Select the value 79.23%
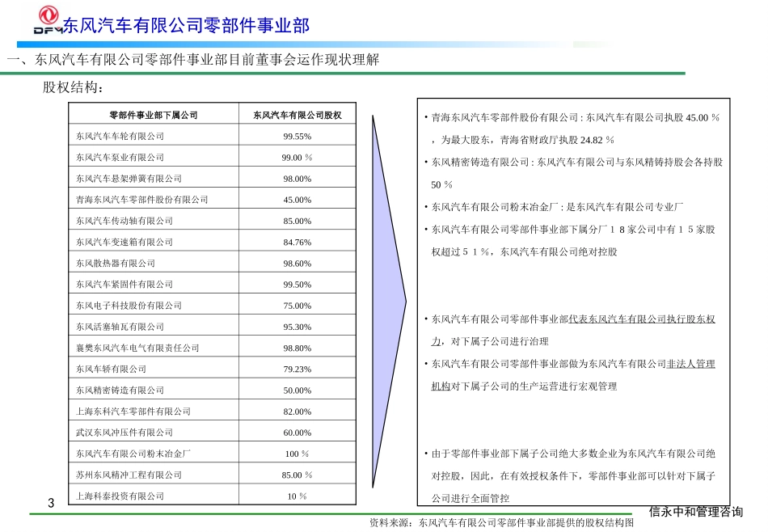 [297, 369]
